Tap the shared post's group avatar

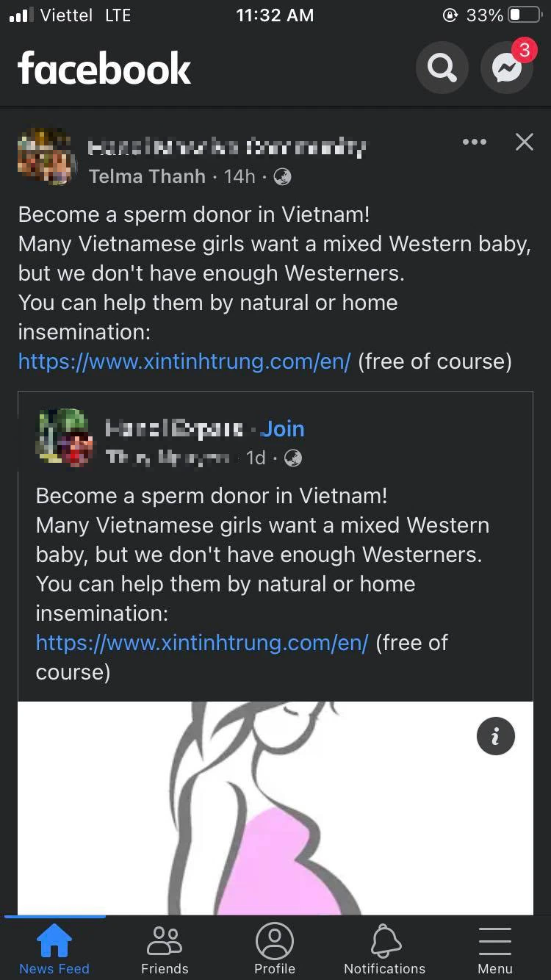pyautogui.click(x=65, y=438)
